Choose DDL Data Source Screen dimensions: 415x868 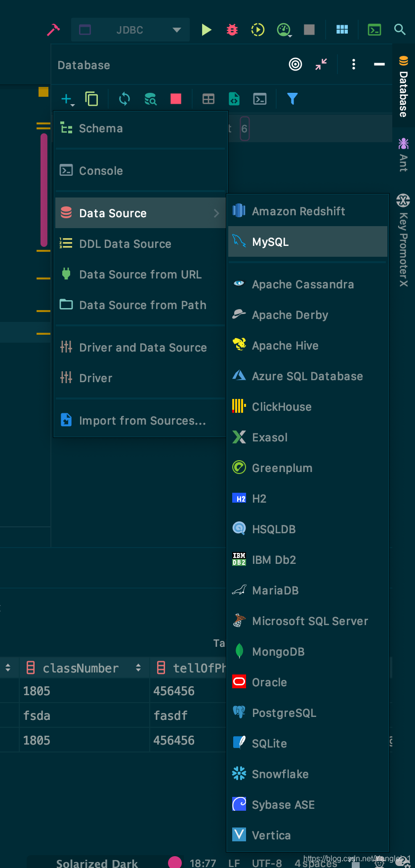coord(140,243)
